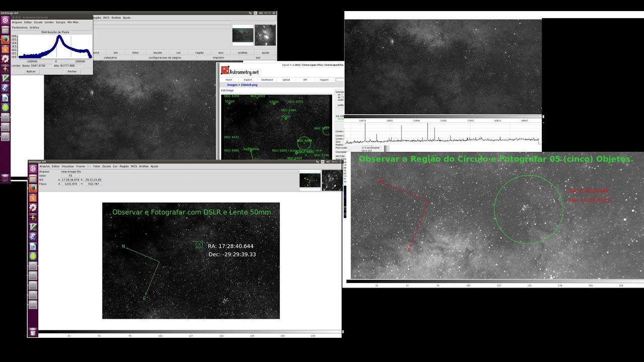
Task: Click magnifier thumbnail in upper DS9 window
Action: (x=265, y=35)
